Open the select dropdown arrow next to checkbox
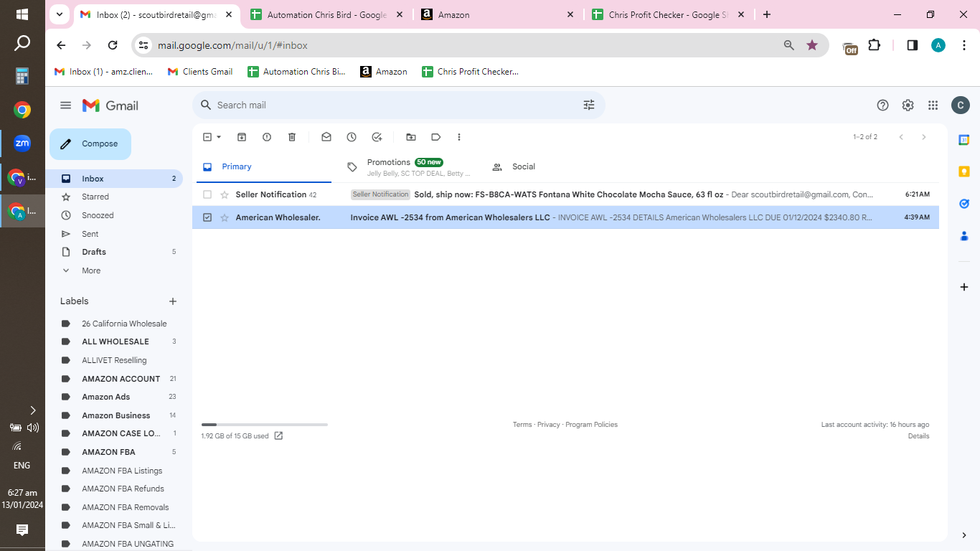Viewport: 980px width, 551px height. pyautogui.click(x=219, y=137)
